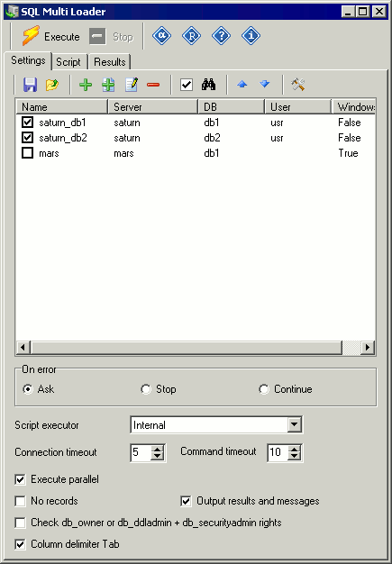Close the SQL Multi Loader window
The height and width of the screenshot is (564, 392).
(379, 12)
